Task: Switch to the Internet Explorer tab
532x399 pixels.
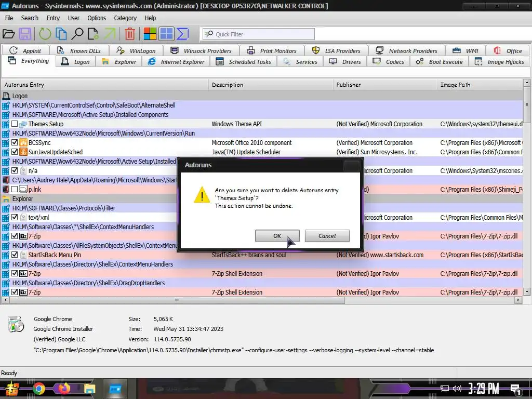Action: click(x=176, y=62)
